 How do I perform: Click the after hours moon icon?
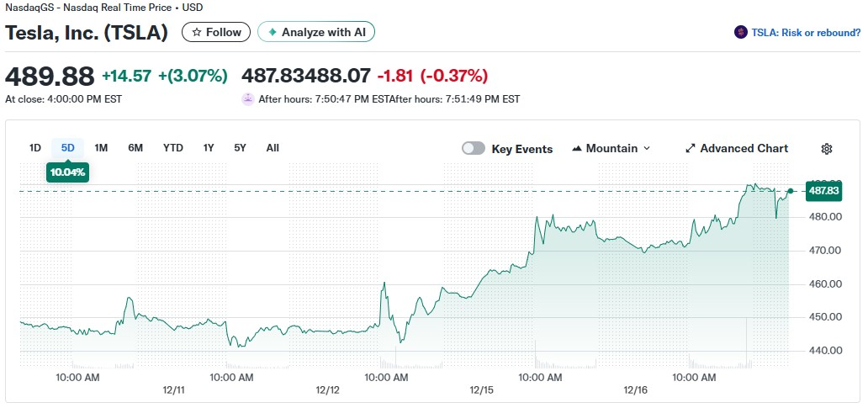pyautogui.click(x=248, y=99)
